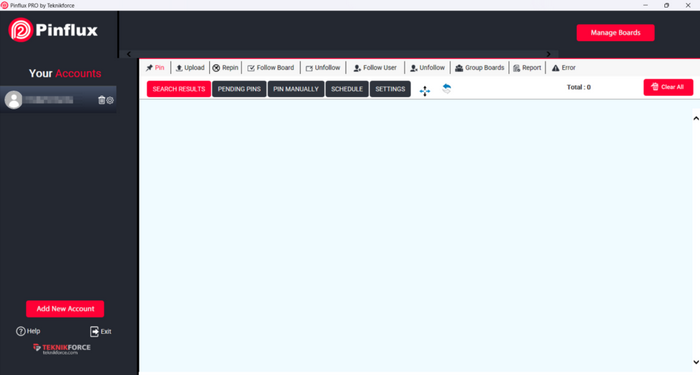Screen dimensions: 700x375
Task: Click the Exit button
Action: pyautogui.click(x=100, y=331)
